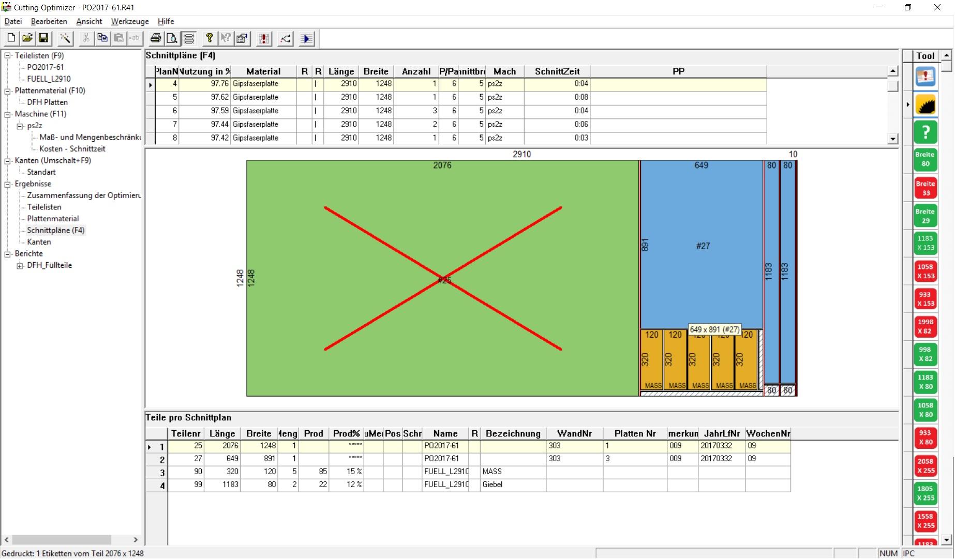The image size is (955, 560).
Task: Click the magic wand optimize icon
Action: [x=65, y=38]
